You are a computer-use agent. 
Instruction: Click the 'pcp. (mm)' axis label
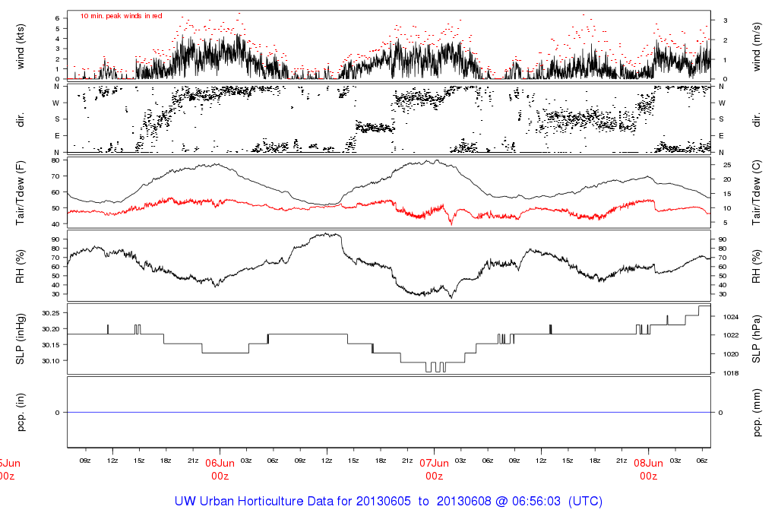756,412
